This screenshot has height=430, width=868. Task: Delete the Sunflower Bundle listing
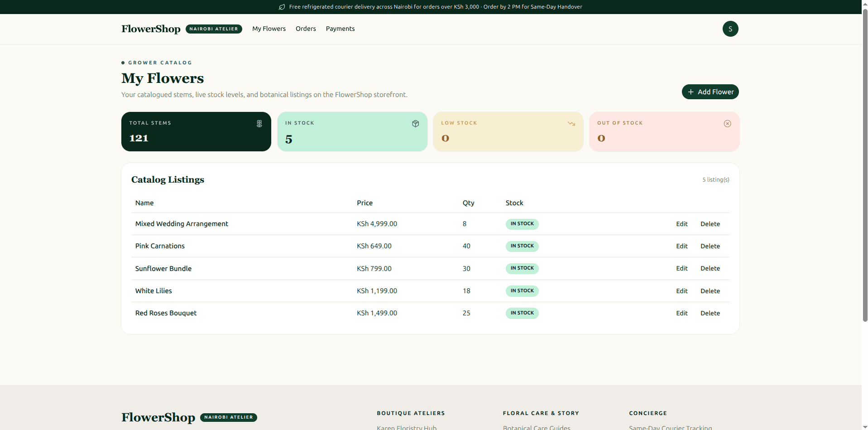click(x=710, y=268)
